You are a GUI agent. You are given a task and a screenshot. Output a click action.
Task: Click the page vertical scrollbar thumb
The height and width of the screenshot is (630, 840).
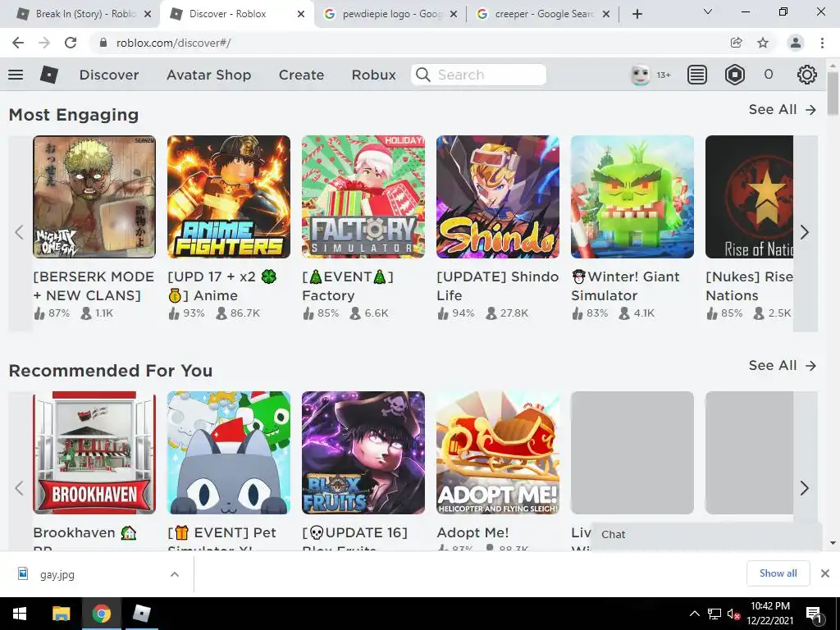833,92
